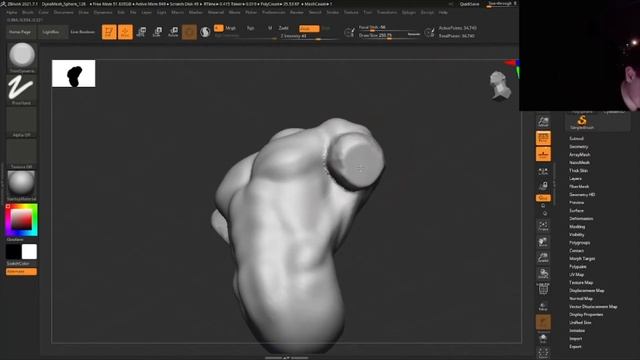Click the camera orientation head icon

coord(500,85)
